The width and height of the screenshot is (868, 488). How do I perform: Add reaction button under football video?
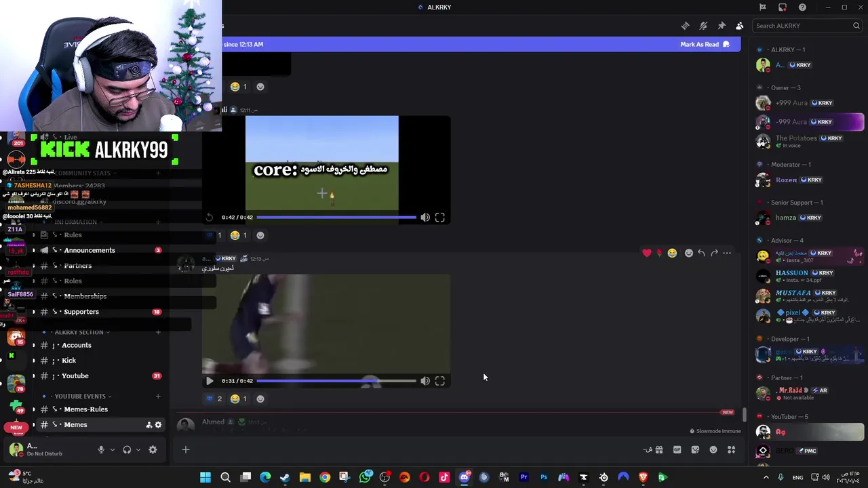tap(260, 399)
